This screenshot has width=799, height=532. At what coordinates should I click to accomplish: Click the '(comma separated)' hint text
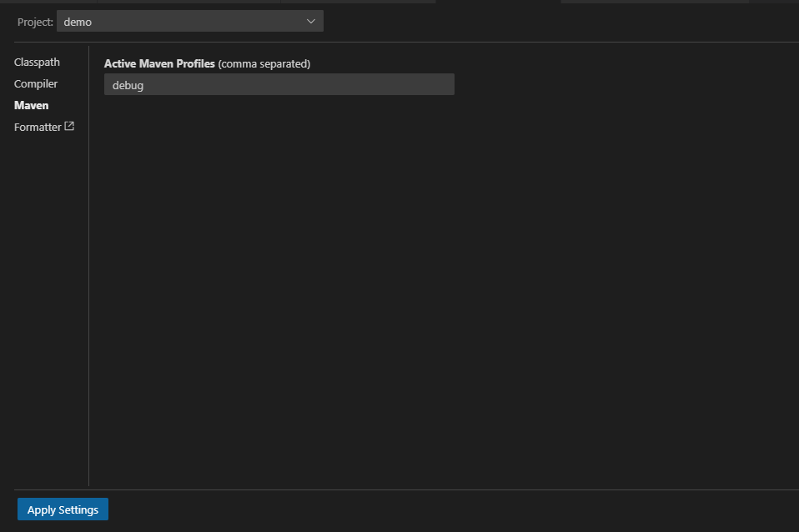(x=264, y=64)
